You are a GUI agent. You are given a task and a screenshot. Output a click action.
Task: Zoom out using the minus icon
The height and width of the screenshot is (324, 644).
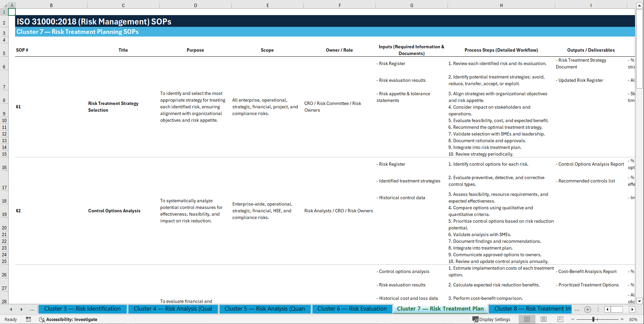(x=573, y=319)
